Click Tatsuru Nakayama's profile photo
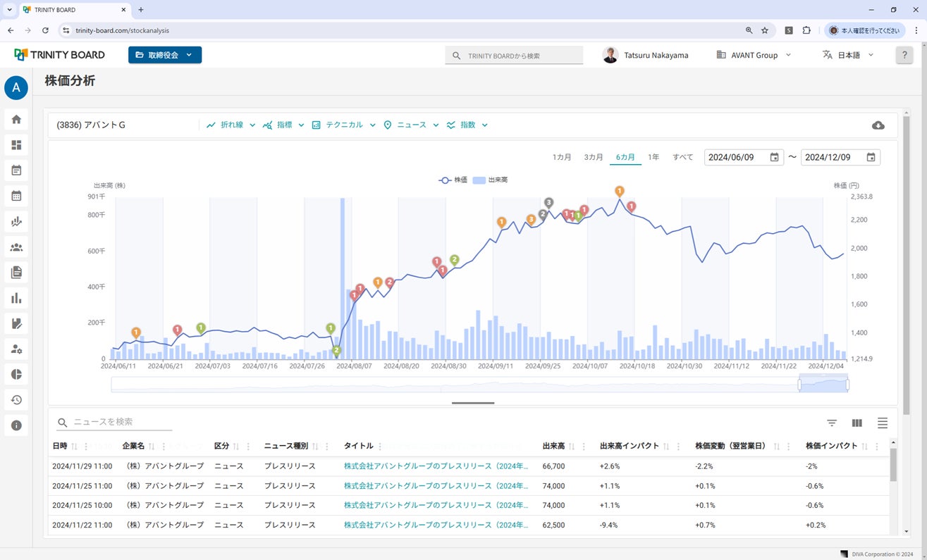 pyautogui.click(x=610, y=55)
